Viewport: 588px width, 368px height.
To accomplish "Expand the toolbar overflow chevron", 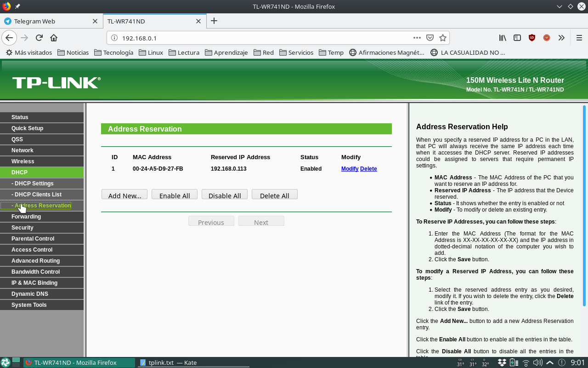I will click(561, 38).
